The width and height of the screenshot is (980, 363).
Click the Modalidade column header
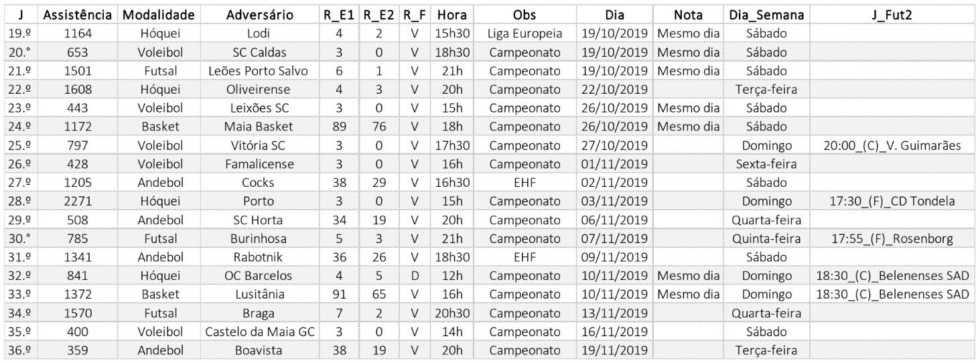157,14
